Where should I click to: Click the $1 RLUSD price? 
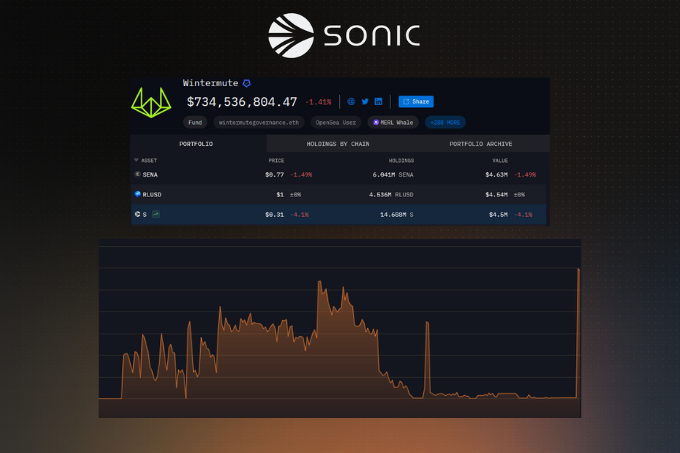coord(280,195)
